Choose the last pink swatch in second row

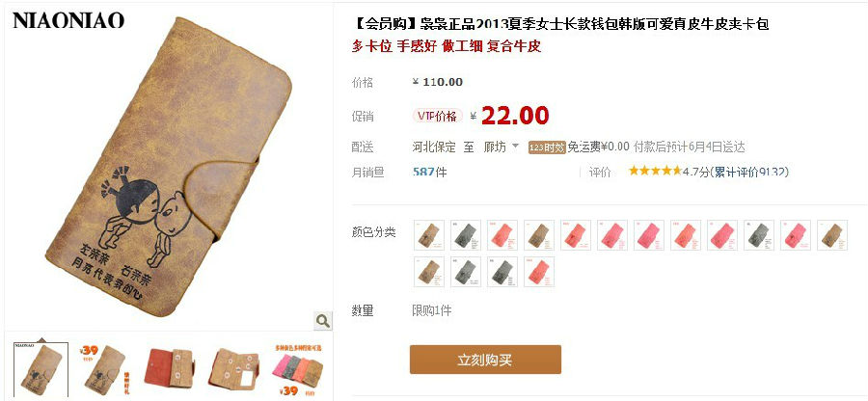pos(538,272)
